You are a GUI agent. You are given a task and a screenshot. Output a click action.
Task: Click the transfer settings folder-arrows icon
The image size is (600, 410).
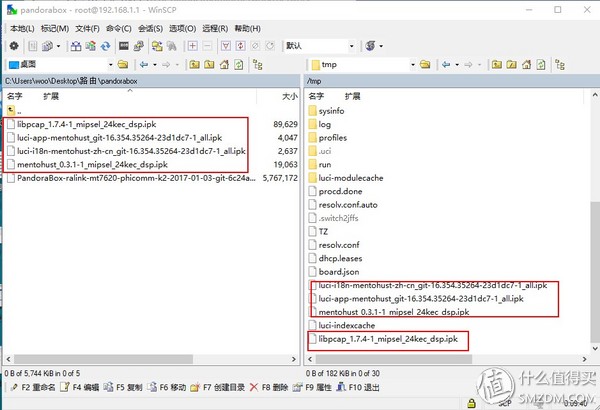[x=157, y=46]
